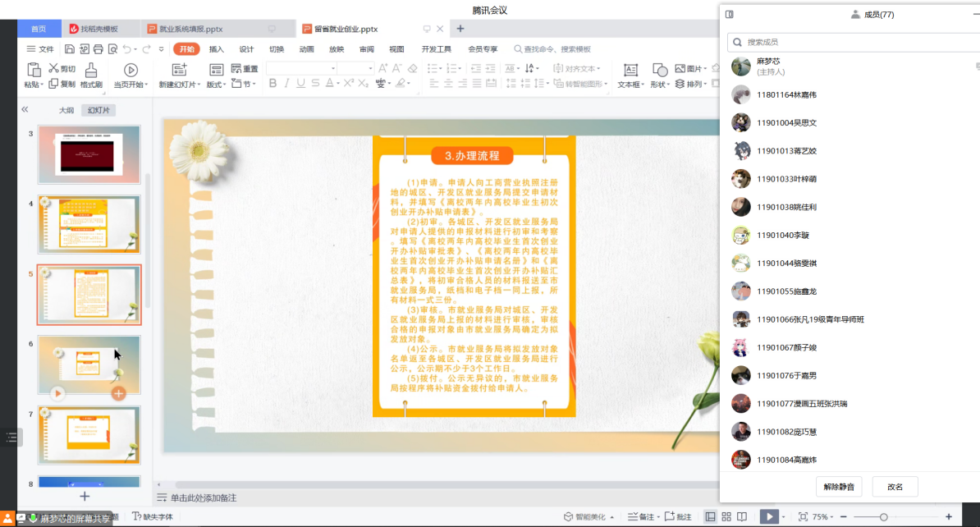This screenshot has width=980, height=527.
Task: Start slideshow from current slide (当页开始)
Action: (131, 71)
